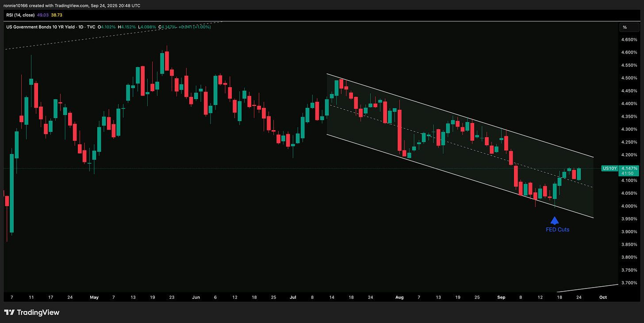This screenshot has height=323, width=644.
Task: Click the 4.147% current price tag on axis
Action: tap(629, 169)
